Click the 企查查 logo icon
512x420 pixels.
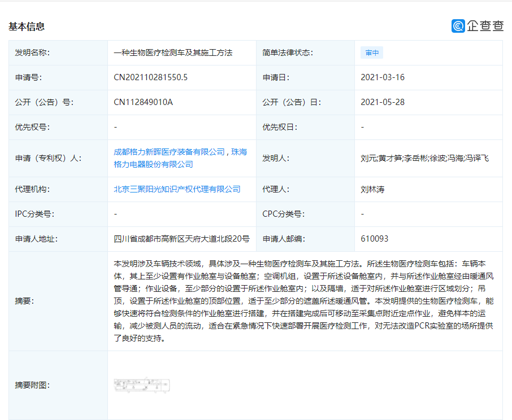point(458,26)
